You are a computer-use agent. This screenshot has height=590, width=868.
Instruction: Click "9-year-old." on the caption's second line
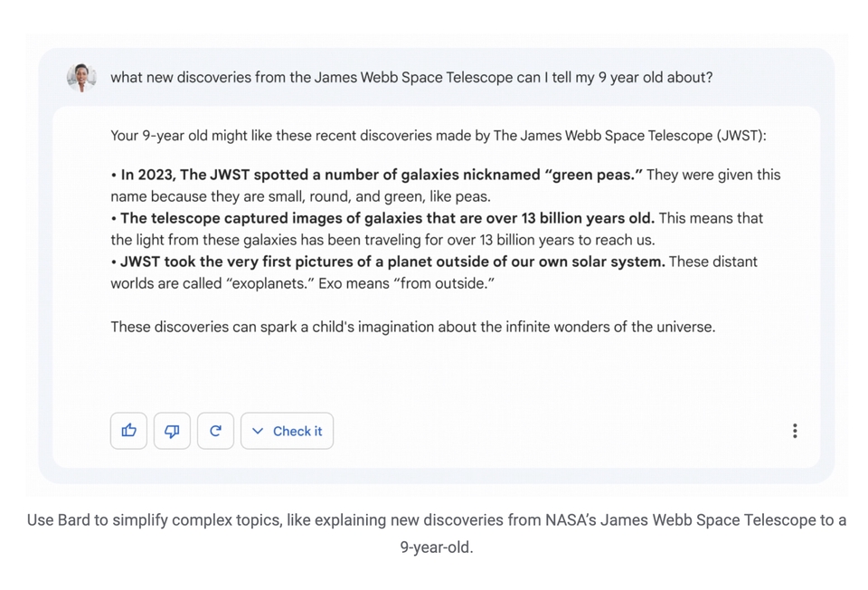(x=437, y=547)
